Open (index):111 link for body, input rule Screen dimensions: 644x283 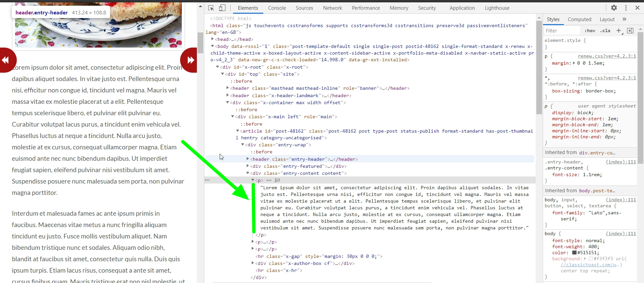click(x=621, y=200)
